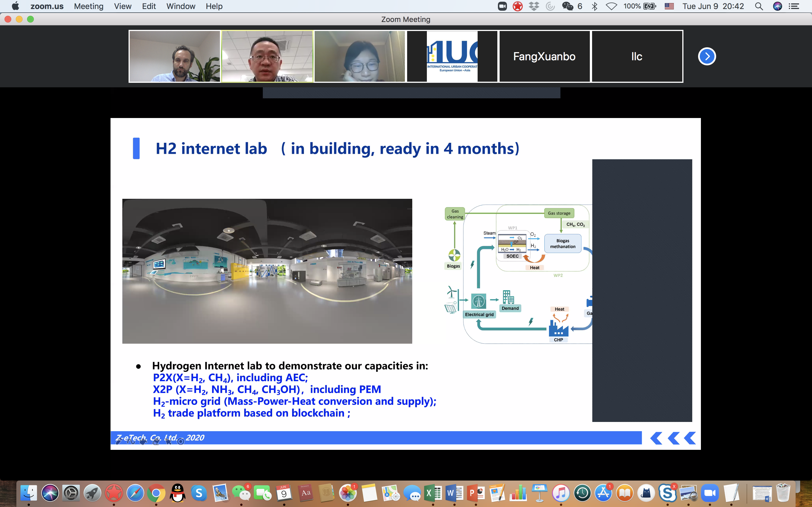Open PowerPoint from the Dock
This screenshot has width=812, height=507.
[476, 493]
